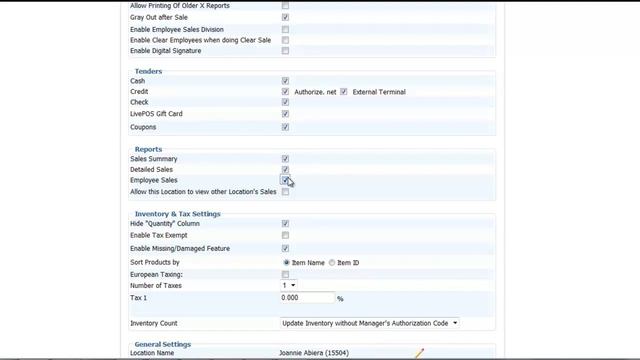Image resolution: width=640 pixels, height=360 pixels.
Task: Open Inventory Count dropdown
Action: point(369,323)
